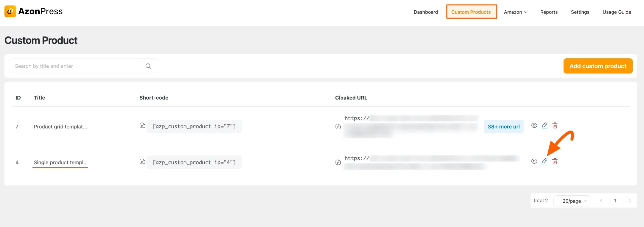Open the AzonPress logo icon

click(10, 11)
